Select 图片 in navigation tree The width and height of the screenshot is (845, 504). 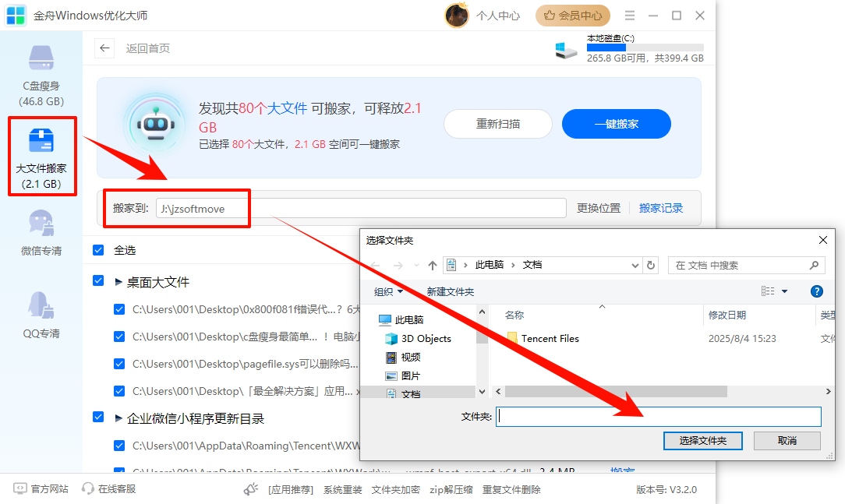[403, 375]
